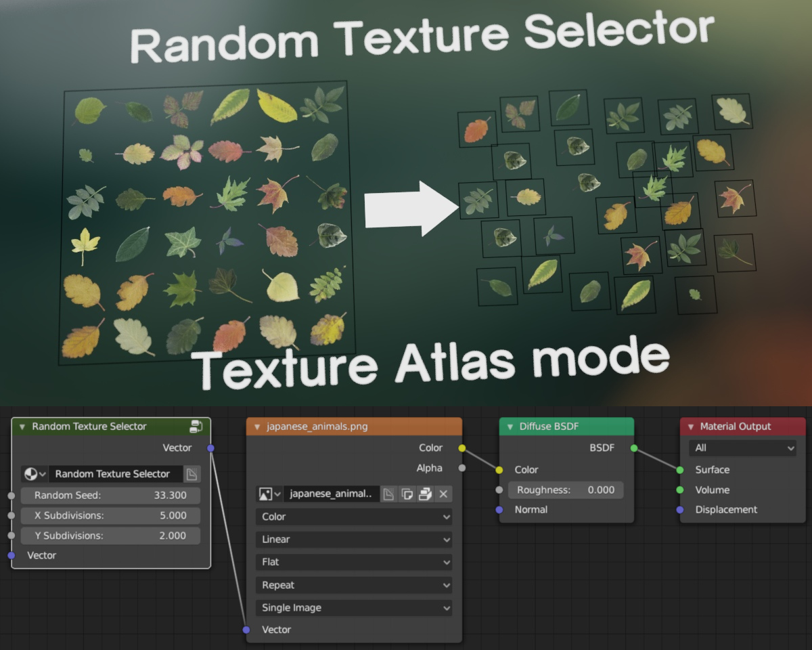Click the yellow Color output socket of image node
The height and width of the screenshot is (650, 812).
[462, 448]
